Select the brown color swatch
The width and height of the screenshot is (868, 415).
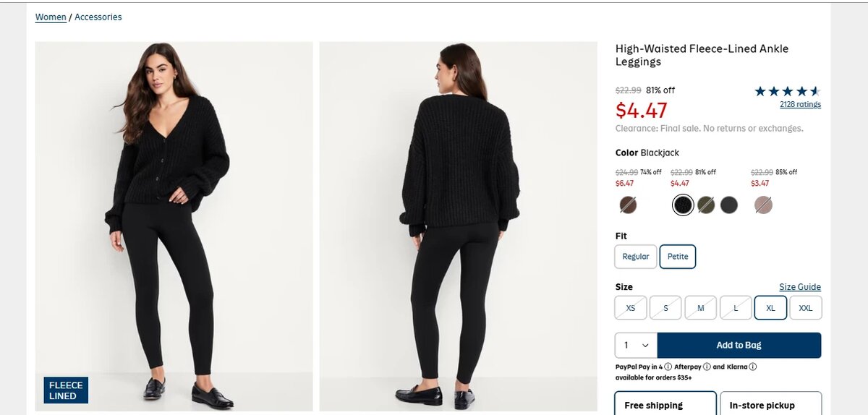tap(628, 205)
